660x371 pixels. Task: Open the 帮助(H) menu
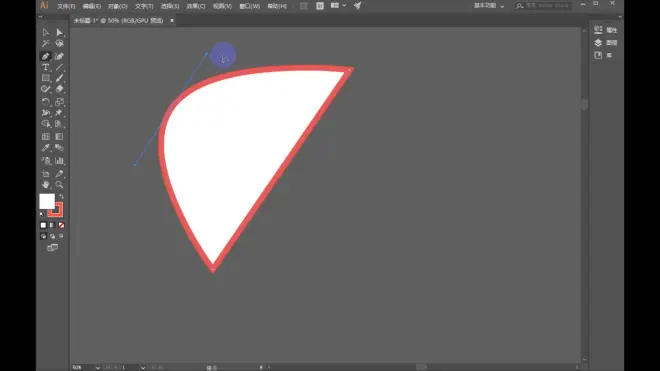(x=277, y=6)
